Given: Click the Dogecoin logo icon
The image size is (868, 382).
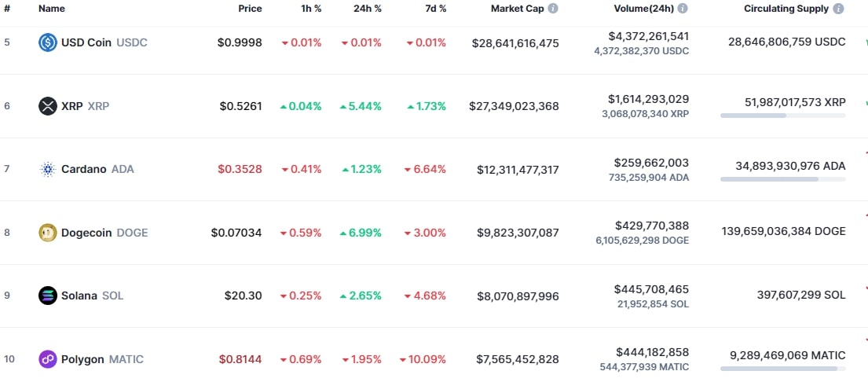Looking at the screenshot, I should (x=48, y=233).
